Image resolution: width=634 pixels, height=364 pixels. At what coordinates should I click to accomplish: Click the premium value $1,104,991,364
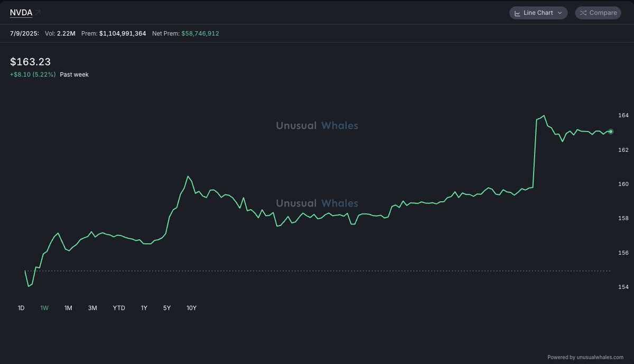(123, 33)
